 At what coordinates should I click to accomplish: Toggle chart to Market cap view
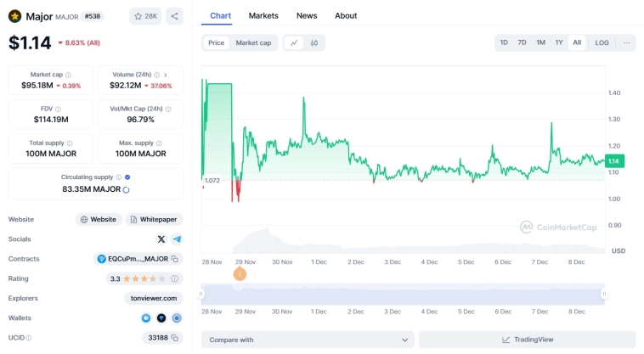[x=253, y=42]
